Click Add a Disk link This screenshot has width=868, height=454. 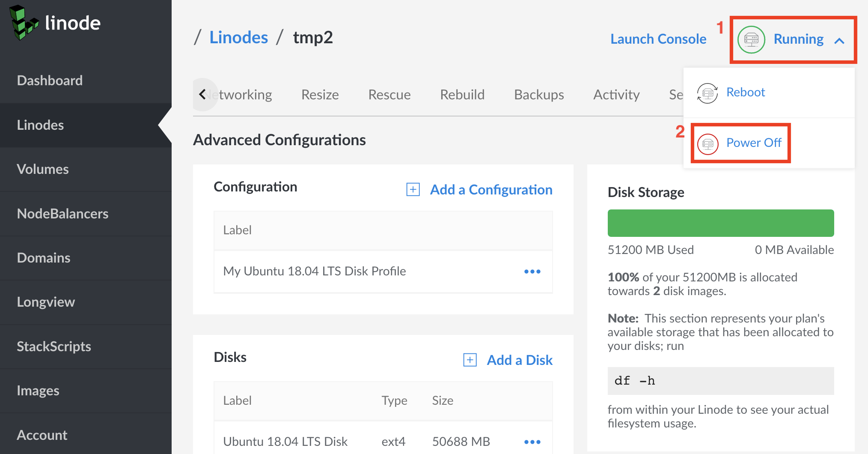[520, 360]
